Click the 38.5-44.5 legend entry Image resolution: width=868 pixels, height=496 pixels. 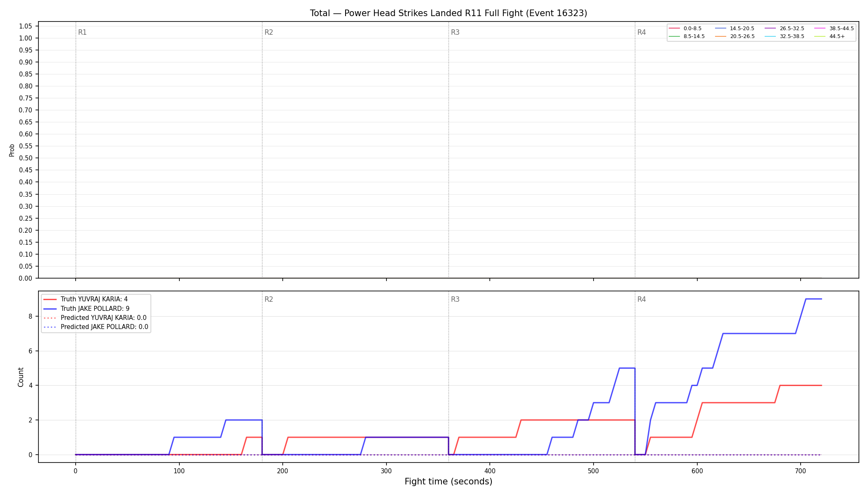click(x=834, y=29)
